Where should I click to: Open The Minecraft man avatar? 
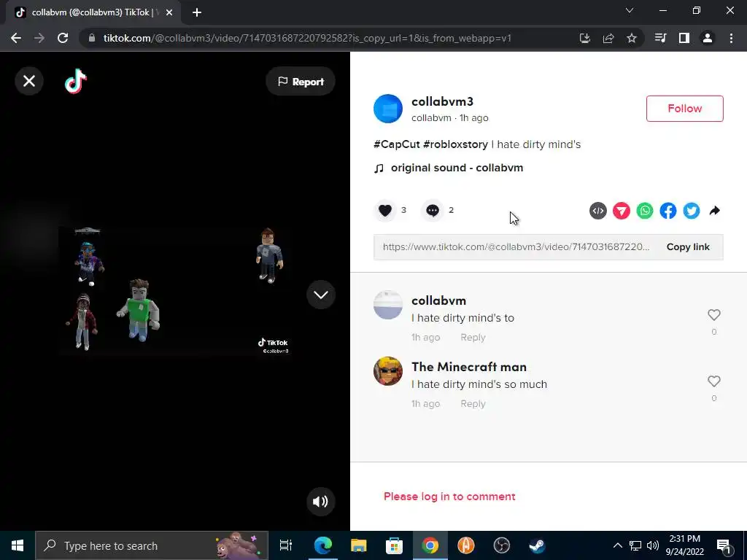[388, 371]
